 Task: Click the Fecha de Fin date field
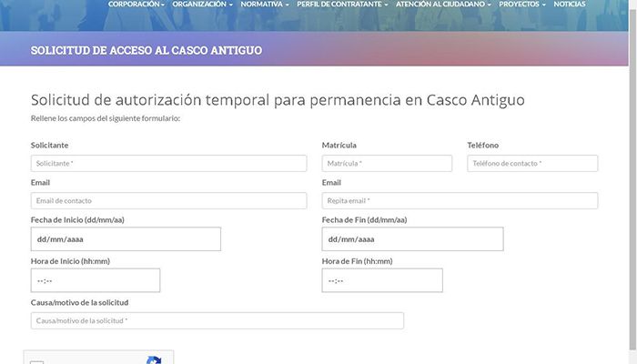click(413, 238)
